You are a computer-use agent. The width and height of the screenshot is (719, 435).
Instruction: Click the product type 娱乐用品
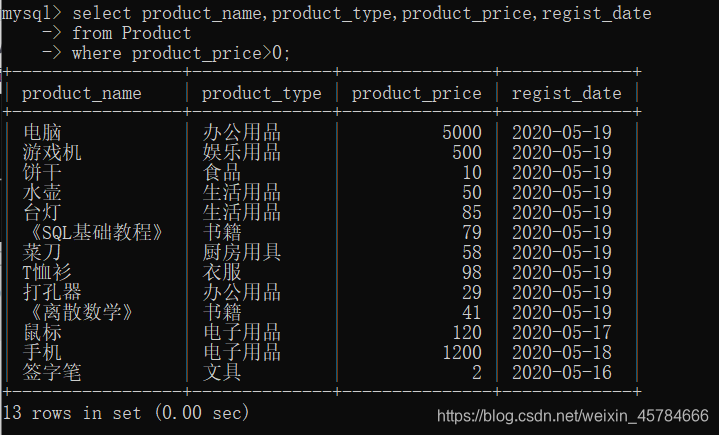click(x=242, y=153)
